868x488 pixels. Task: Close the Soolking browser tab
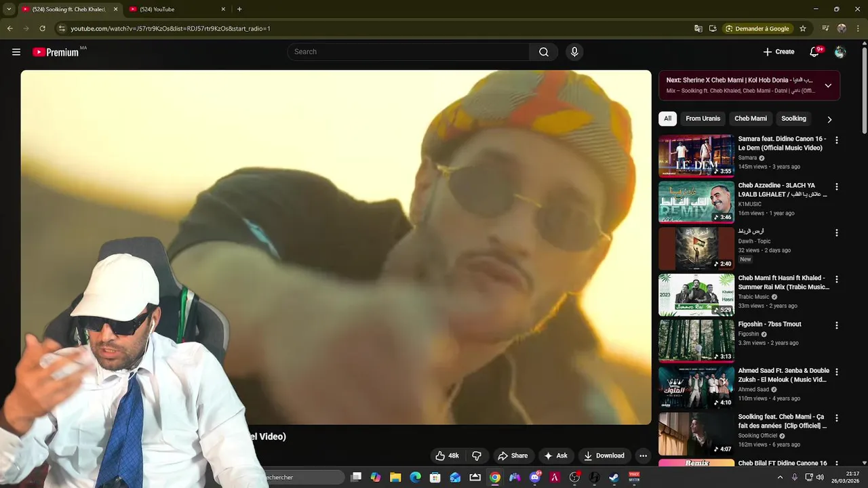click(x=115, y=9)
